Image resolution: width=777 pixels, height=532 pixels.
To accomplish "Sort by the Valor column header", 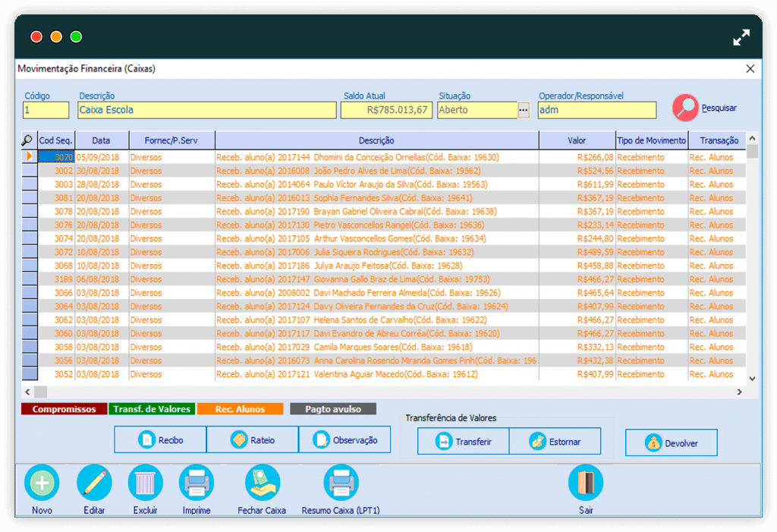I will point(577,141).
